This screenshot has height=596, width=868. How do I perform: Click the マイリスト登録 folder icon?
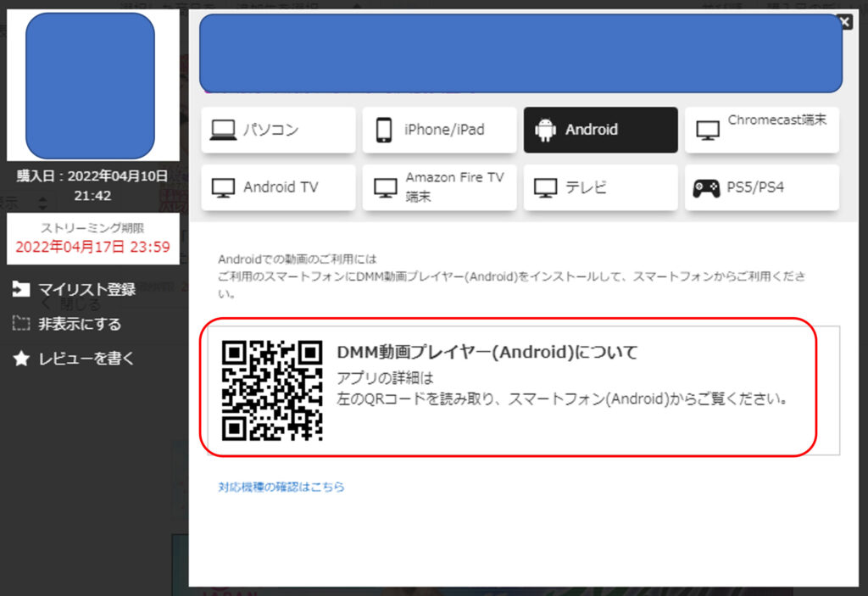(x=21, y=290)
